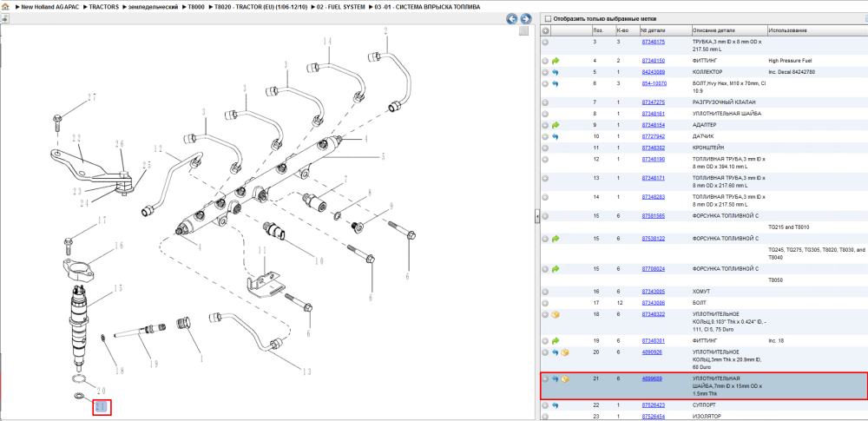Select callout 10 on the sensor
Screen dimensions: 868x421
click(x=319, y=261)
